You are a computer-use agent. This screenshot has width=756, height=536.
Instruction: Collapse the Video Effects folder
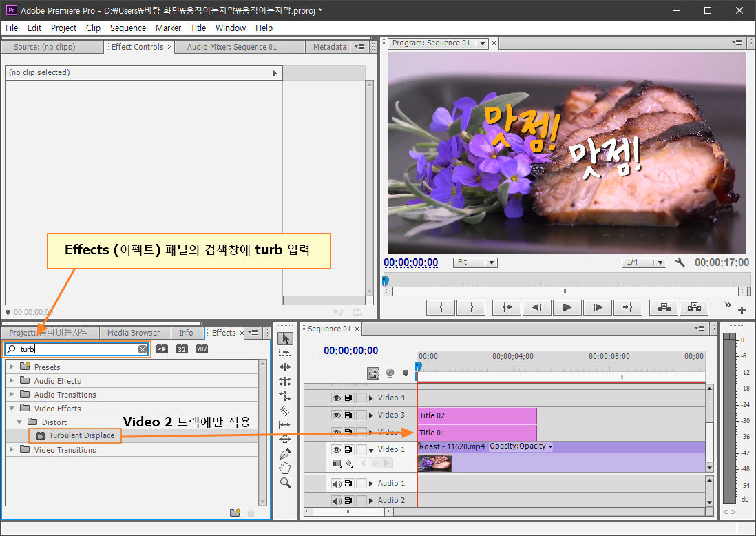[12, 408]
